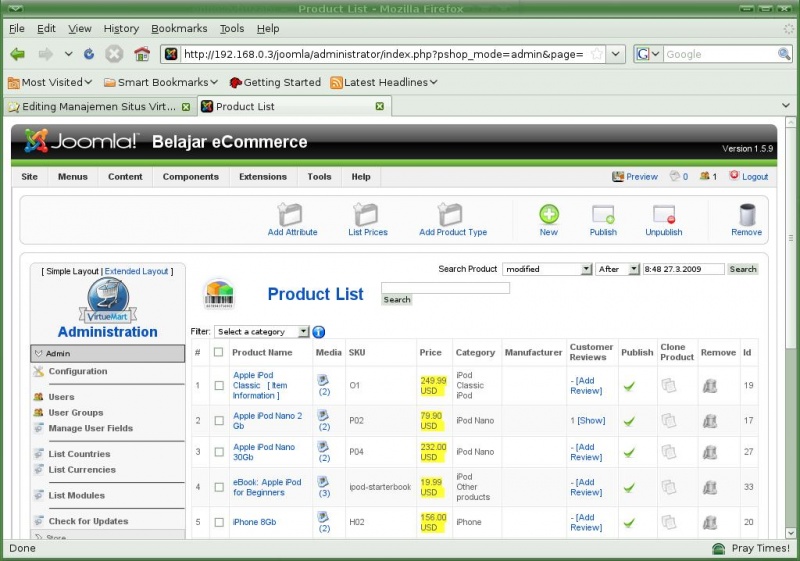Check the box for Apple iPod Nano 2 Gb
Screen dimensions: 800x561
(x=218, y=421)
